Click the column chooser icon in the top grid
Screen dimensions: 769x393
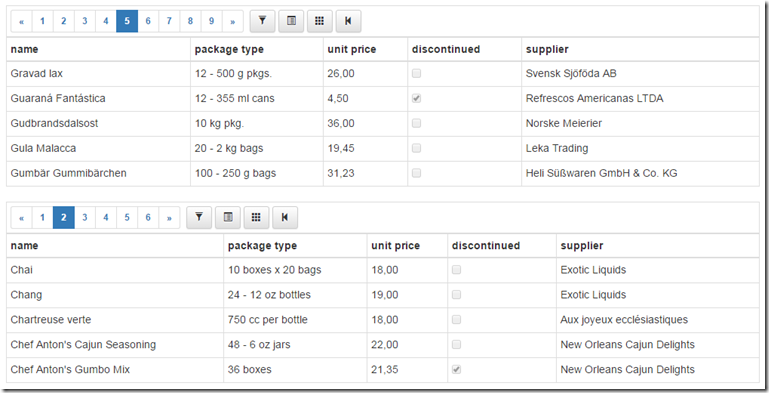[x=291, y=21]
